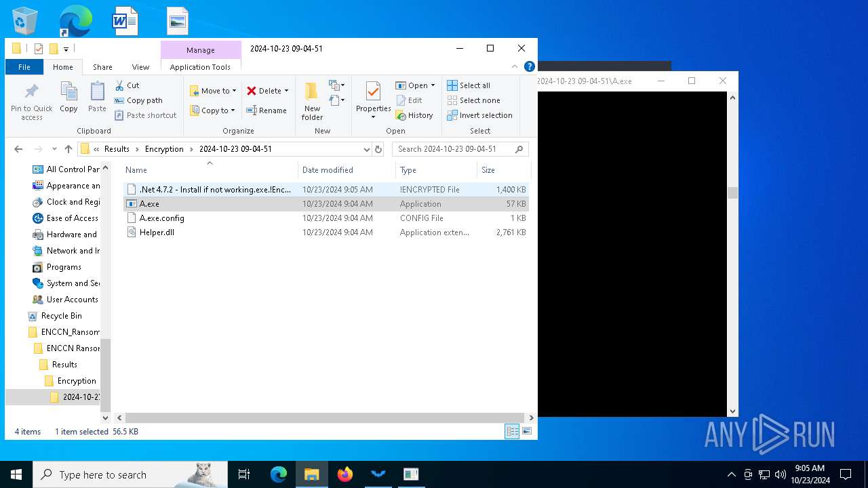Click Copy path command
The width and height of the screenshot is (868, 488).
pos(138,100)
